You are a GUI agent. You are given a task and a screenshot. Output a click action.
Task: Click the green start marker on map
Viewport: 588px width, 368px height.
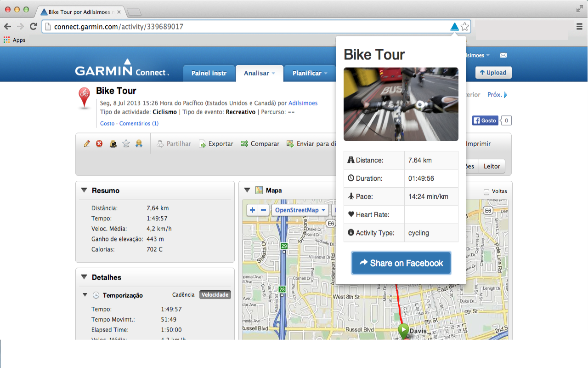[x=403, y=330]
